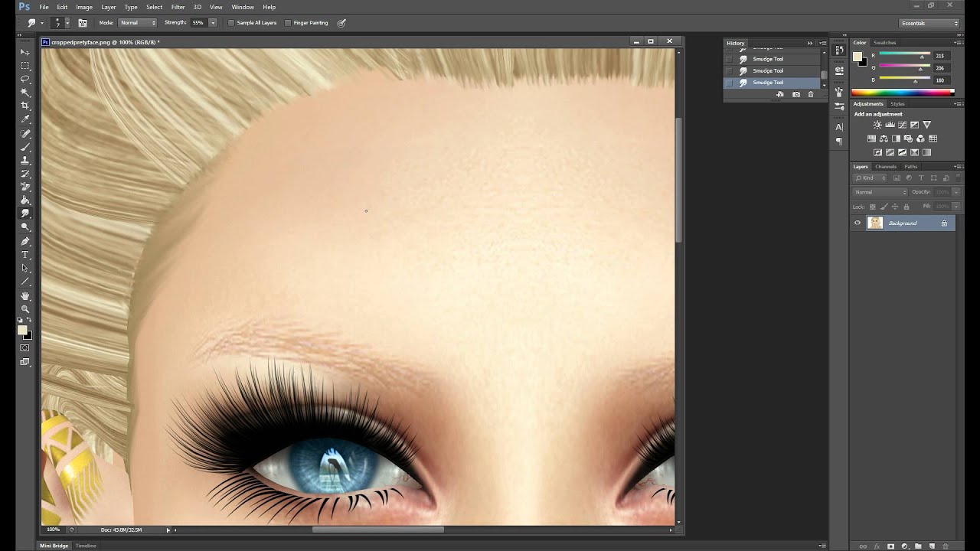Open the Filter menu

coord(178,7)
